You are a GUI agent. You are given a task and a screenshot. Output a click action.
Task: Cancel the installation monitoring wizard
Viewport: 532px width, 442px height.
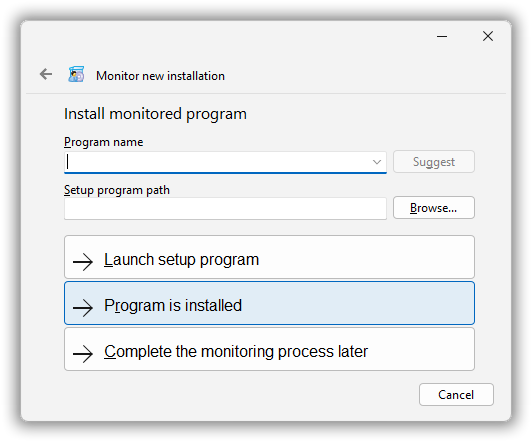456,395
